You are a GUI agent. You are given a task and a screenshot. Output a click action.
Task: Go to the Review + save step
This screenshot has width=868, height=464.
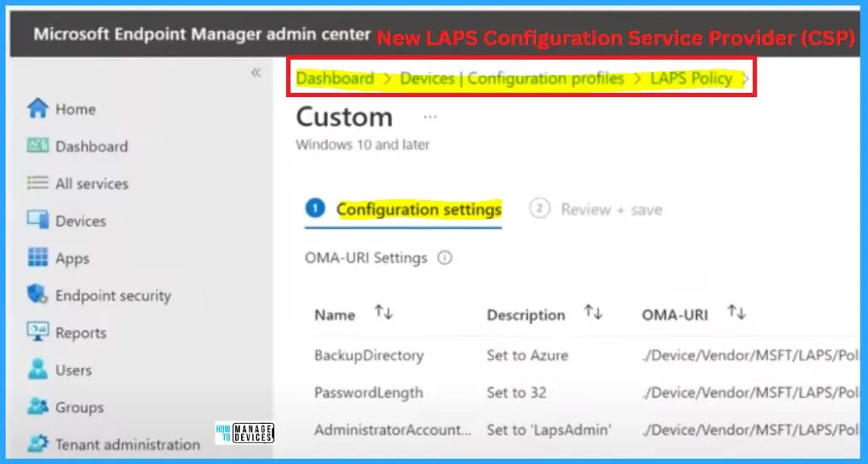point(595,209)
